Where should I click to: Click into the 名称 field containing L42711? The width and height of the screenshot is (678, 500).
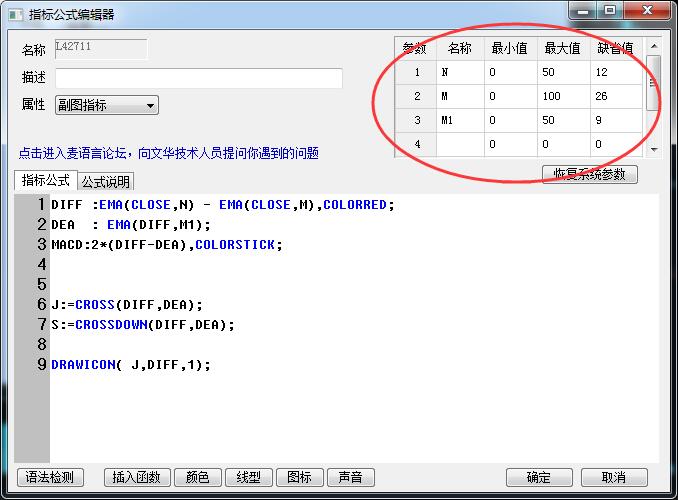pyautogui.click(x=101, y=48)
